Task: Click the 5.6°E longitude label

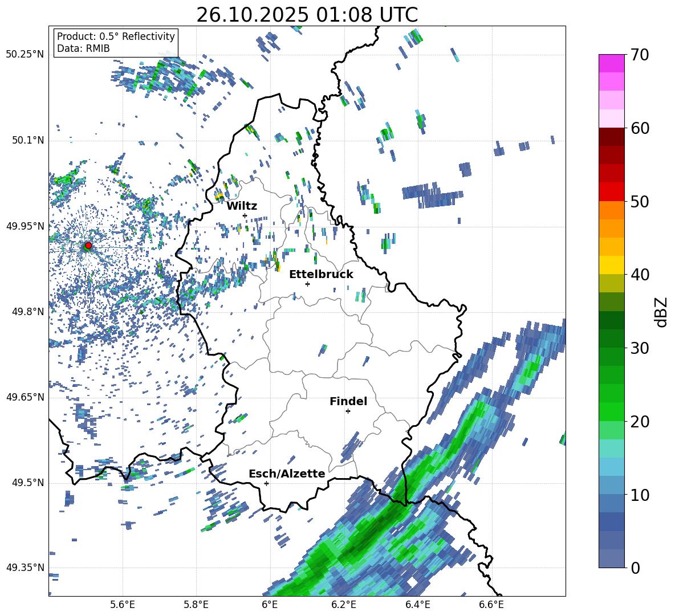Action: point(123,605)
